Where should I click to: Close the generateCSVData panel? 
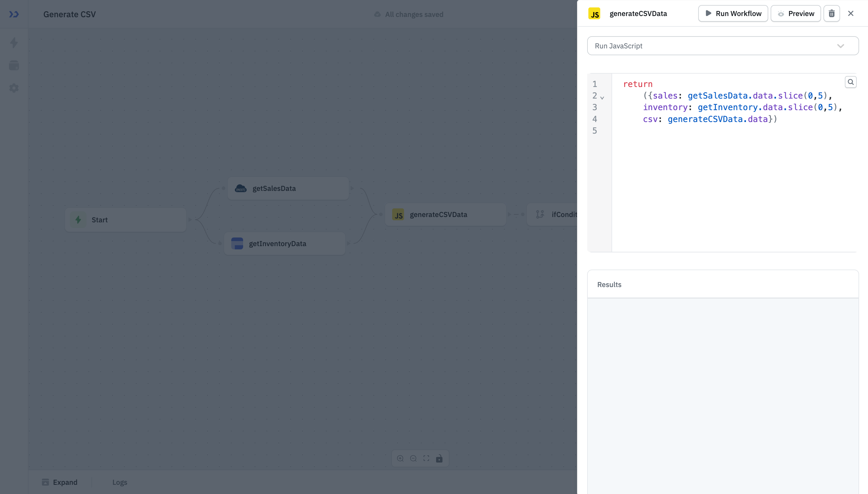click(x=851, y=13)
